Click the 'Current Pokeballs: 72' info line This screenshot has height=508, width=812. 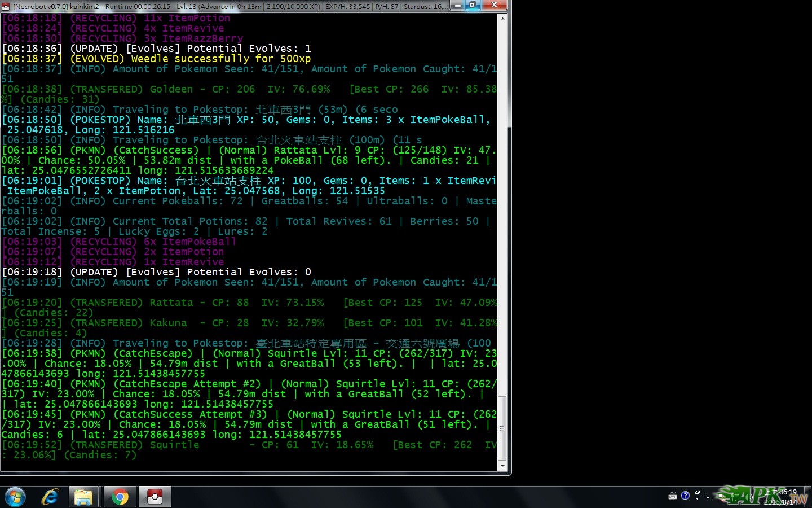click(249, 206)
